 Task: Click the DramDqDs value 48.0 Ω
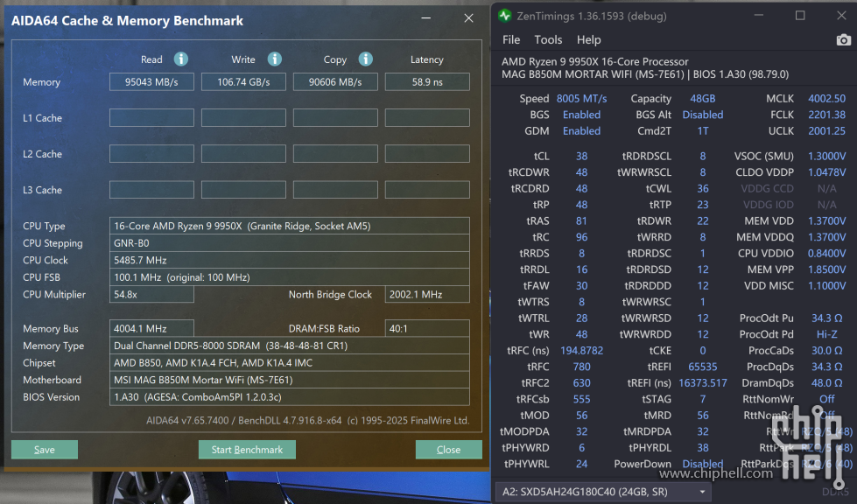[826, 382]
